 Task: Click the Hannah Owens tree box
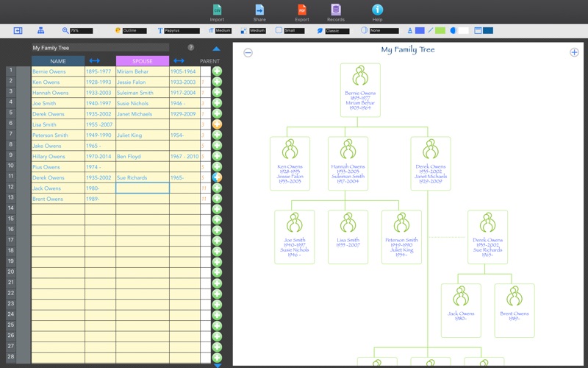click(x=348, y=163)
